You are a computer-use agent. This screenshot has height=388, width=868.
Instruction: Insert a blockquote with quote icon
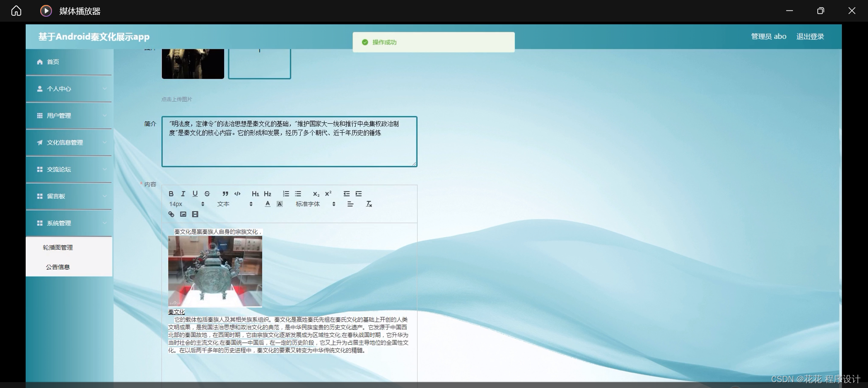tap(225, 194)
